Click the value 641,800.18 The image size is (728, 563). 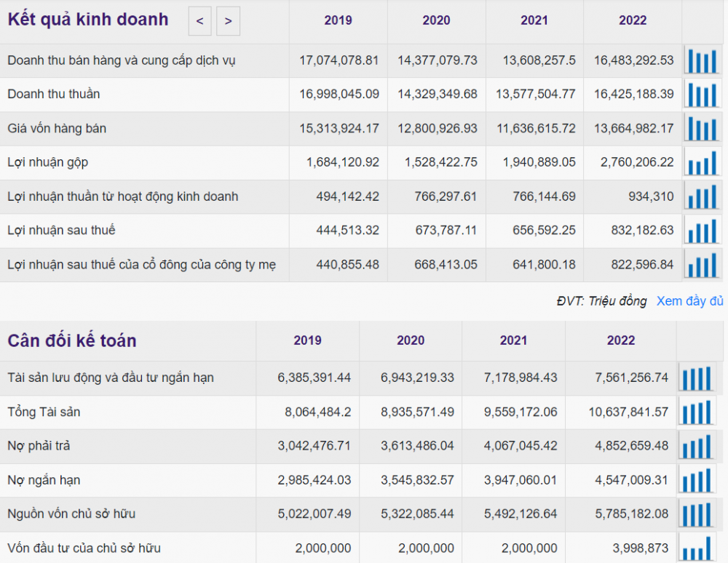point(544,265)
